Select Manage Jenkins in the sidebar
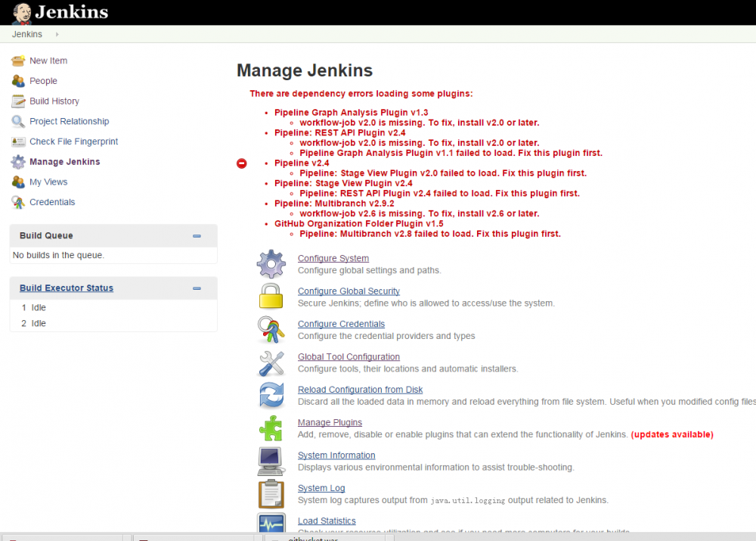 coord(64,162)
